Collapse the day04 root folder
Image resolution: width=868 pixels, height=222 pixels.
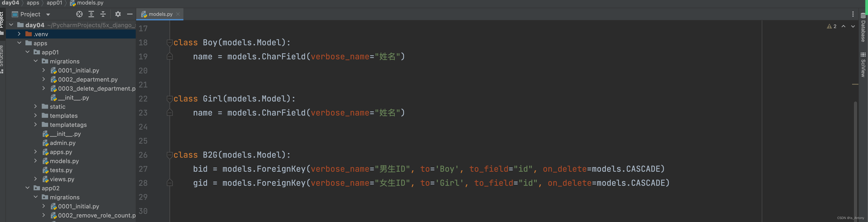pyautogui.click(x=11, y=25)
